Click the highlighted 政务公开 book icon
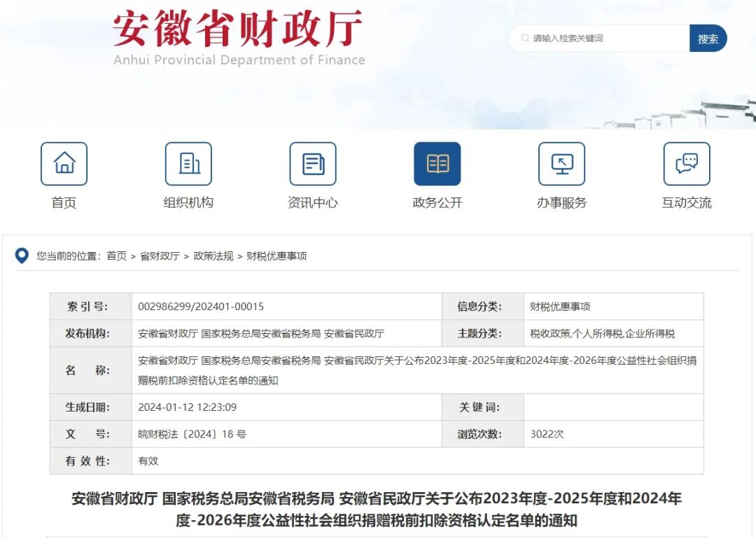The width and height of the screenshot is (756, 539). click(x=437, y=164)
